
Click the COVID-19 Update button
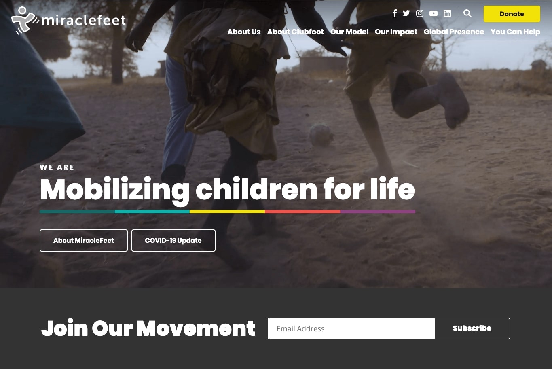point(173,240)
